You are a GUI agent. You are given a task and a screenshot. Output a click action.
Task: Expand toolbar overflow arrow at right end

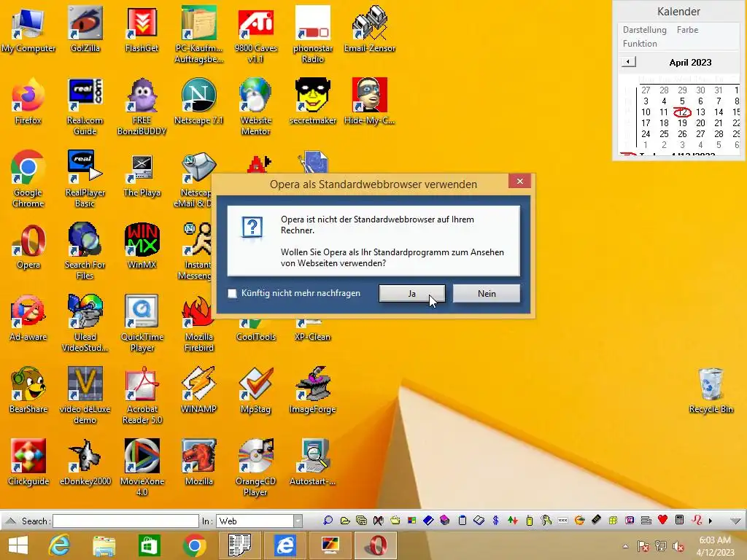pos(711,521)
